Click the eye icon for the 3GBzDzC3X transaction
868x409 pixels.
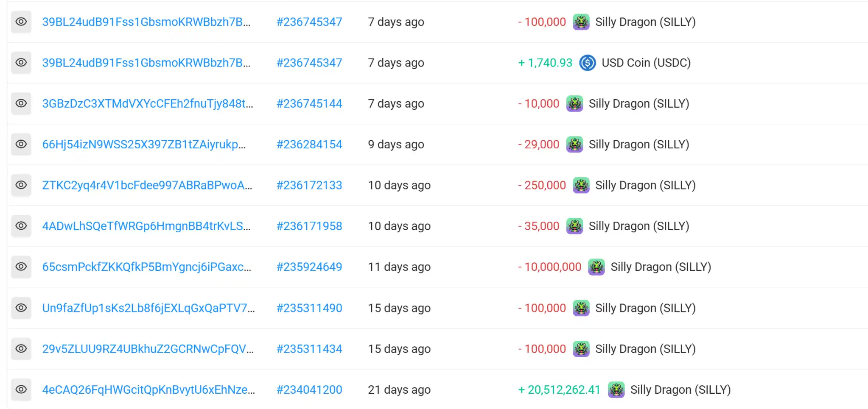pos(21,103)
